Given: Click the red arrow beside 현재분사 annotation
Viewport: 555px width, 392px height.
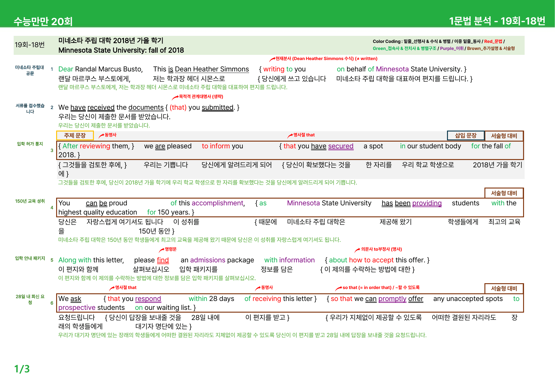Looking at the screenshot, I should point(272,59).
